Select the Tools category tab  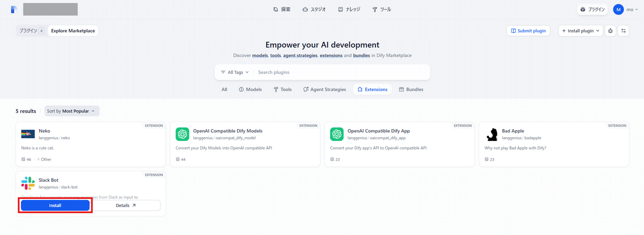pos(283,89)
